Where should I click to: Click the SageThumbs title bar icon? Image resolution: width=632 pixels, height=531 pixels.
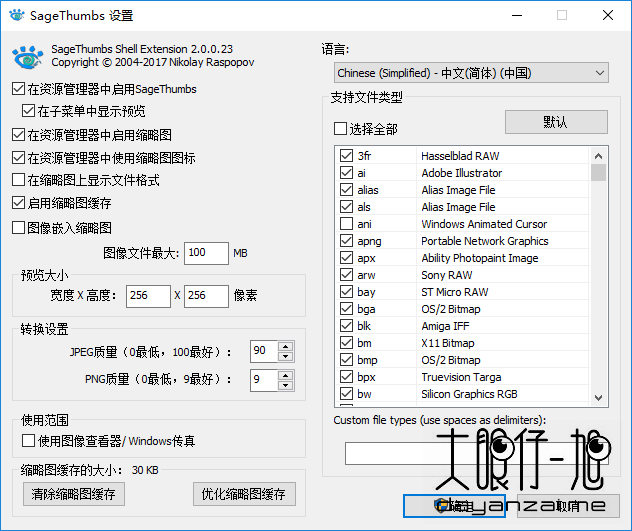17,15
